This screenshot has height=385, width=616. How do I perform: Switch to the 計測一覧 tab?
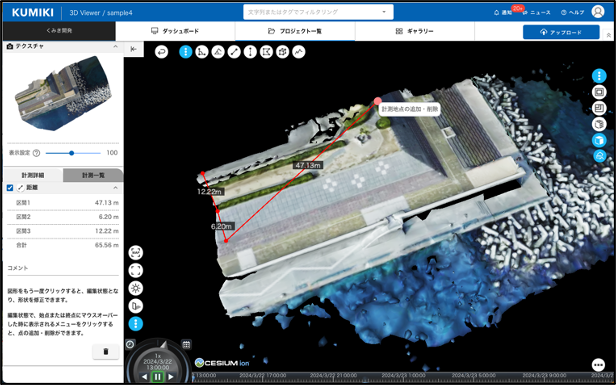coord(93,176)
